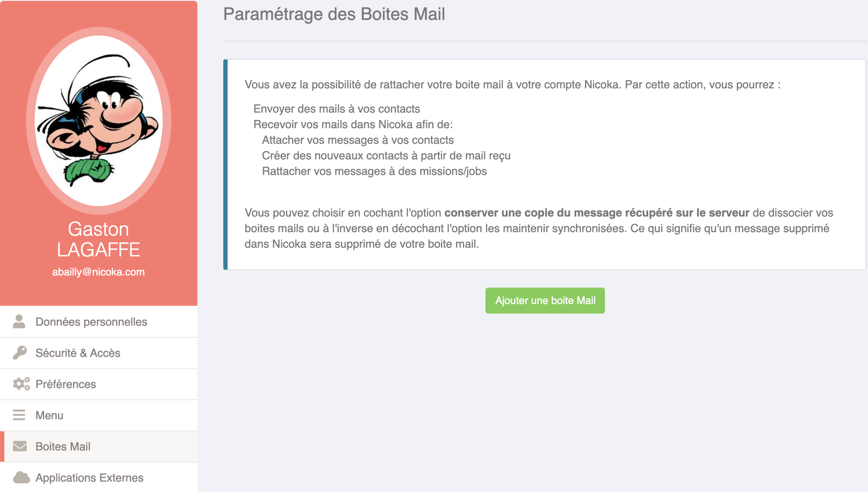
Task: Click the Gaston LAGAFFE user name
Action: click(99, 240)
